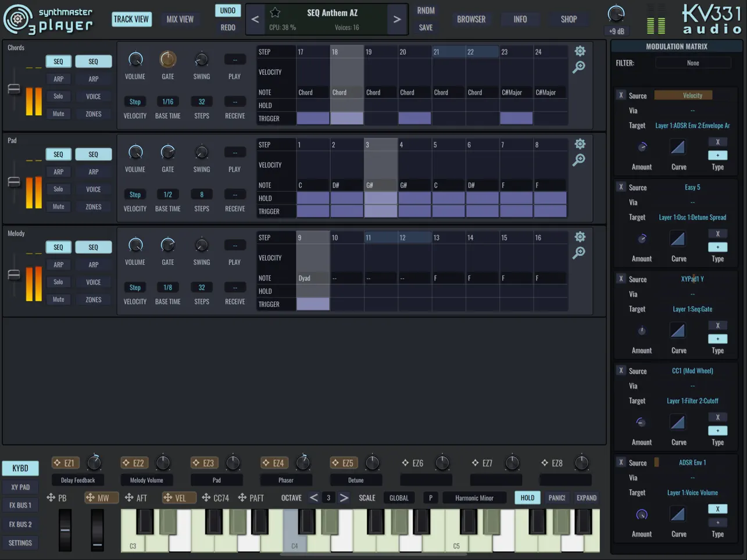Open the SETTINGS tab
The width and height of the screenshot is (747, 560).
click(x=20, y=543)
